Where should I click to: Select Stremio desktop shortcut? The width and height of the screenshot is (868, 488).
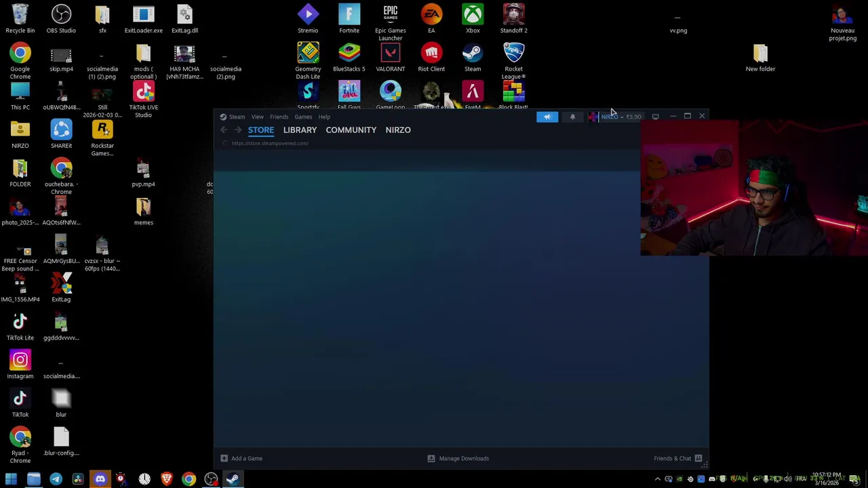pyautogui.click(x=308, y=19)
